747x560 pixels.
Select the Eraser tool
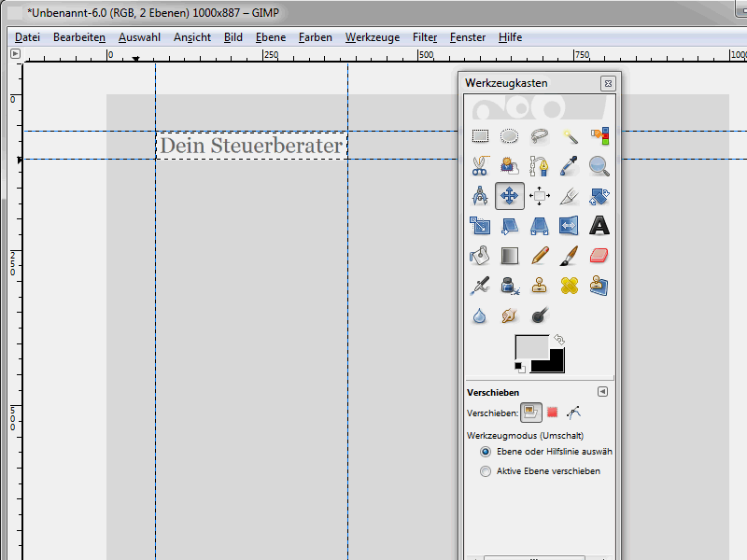click(x=599, y=256)
